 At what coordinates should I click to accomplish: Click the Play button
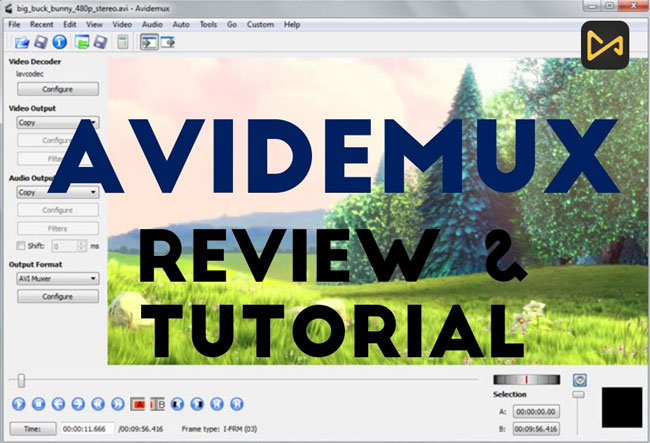coord(19,404)
